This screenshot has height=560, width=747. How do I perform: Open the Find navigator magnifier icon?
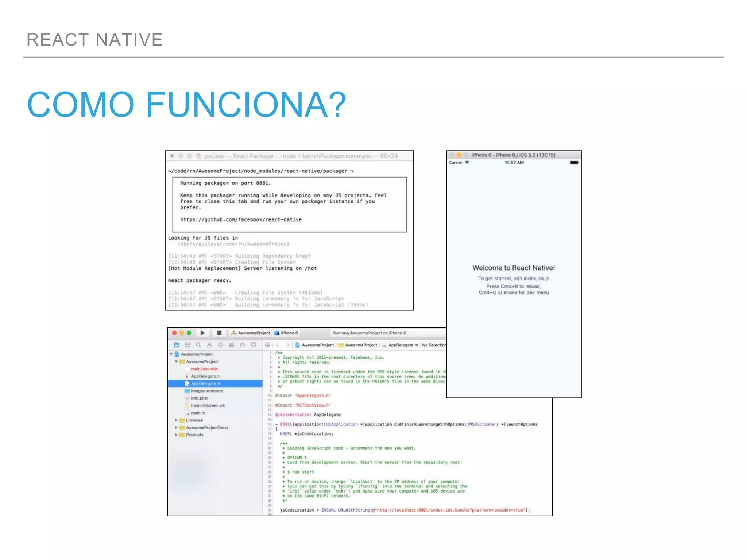[x=198, y=345]
